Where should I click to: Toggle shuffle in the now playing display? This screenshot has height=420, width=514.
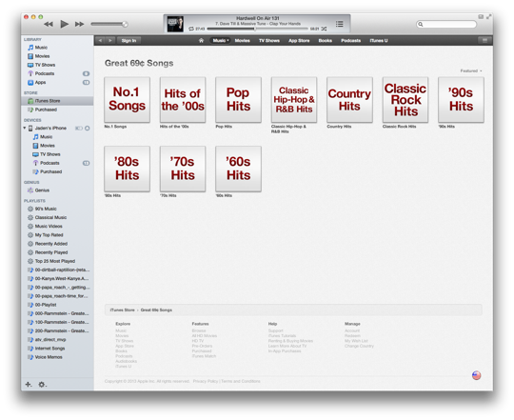[324, 29]
